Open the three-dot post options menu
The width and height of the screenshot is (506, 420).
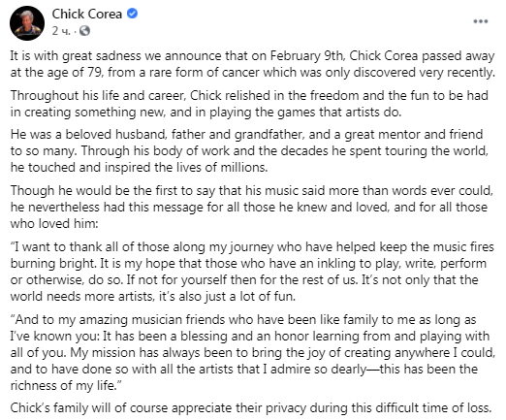(x=481, y=21)
